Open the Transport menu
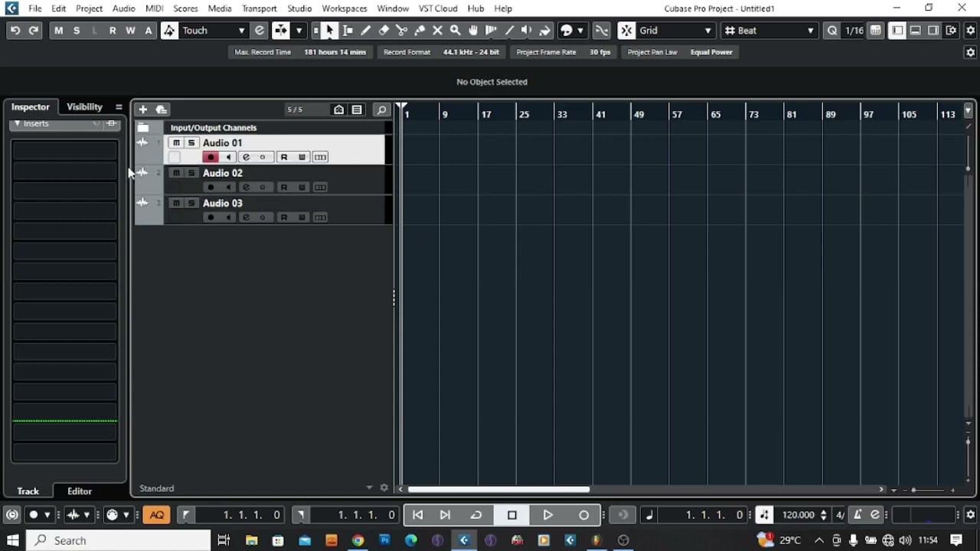The width and height of the screenshot is (980, 551). [259, 8]
